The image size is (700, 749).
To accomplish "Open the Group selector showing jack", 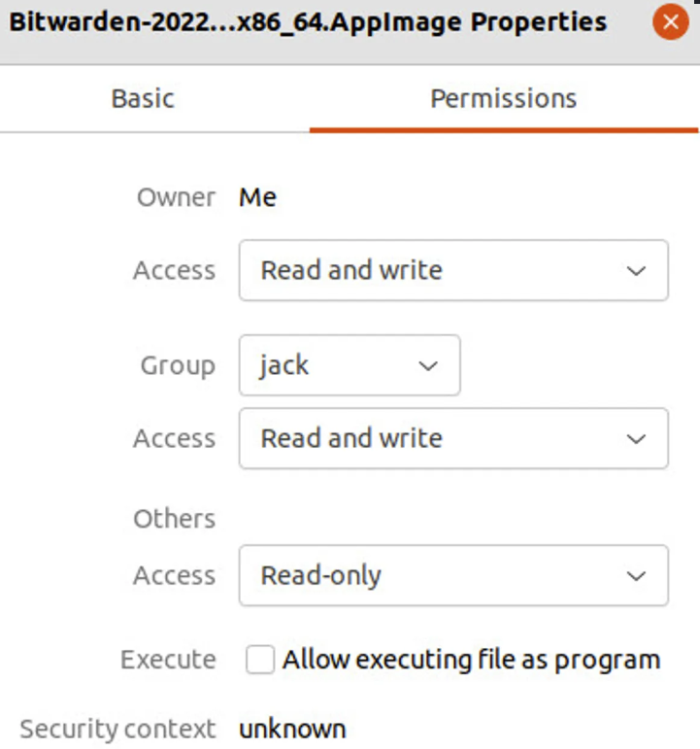I will point(349,365).
